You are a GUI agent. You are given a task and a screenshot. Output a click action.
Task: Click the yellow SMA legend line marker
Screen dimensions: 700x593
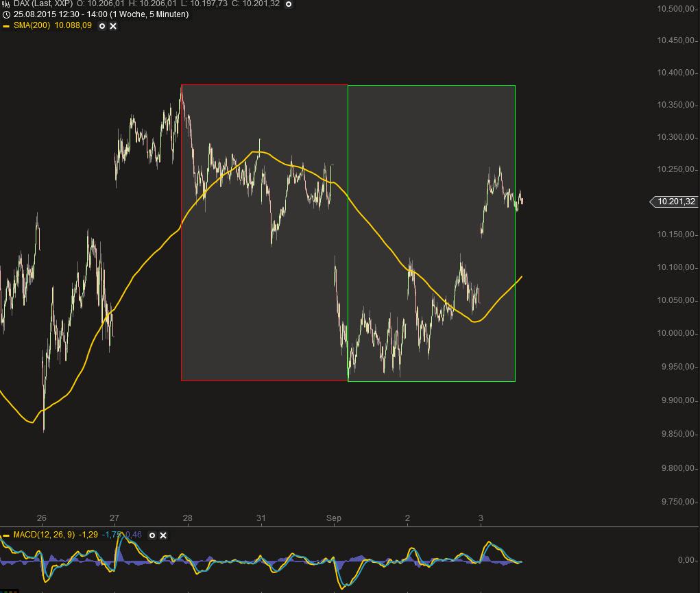(5, 26)
